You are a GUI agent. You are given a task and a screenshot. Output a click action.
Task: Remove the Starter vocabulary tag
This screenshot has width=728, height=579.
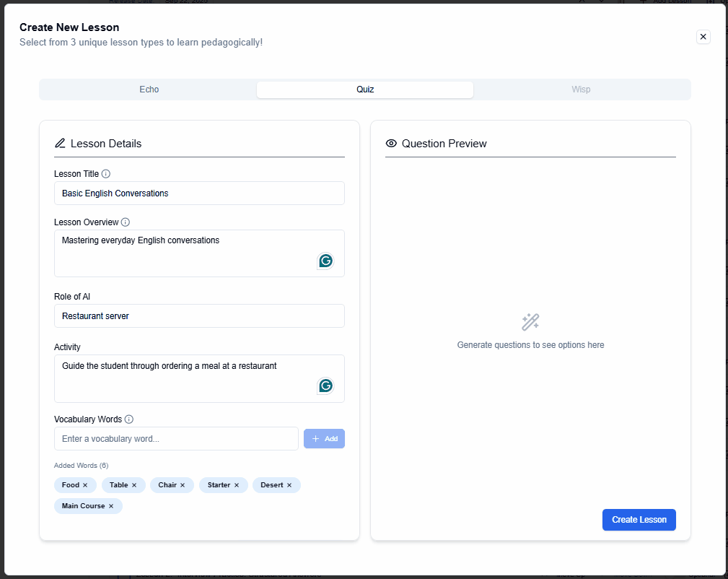(x=237, y=485)
